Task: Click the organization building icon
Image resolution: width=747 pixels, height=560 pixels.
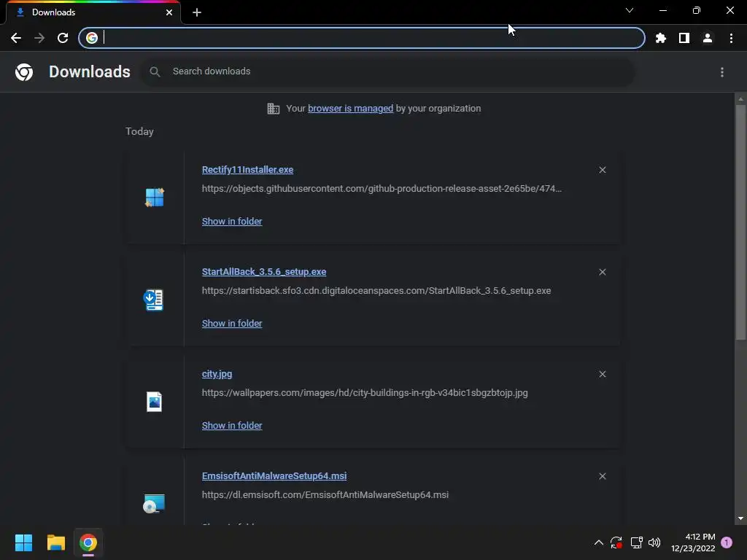Action: (x=274, y=109)
